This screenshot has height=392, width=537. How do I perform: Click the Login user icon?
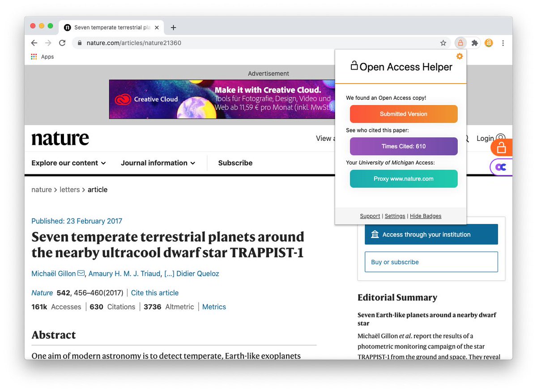point(501,139)
